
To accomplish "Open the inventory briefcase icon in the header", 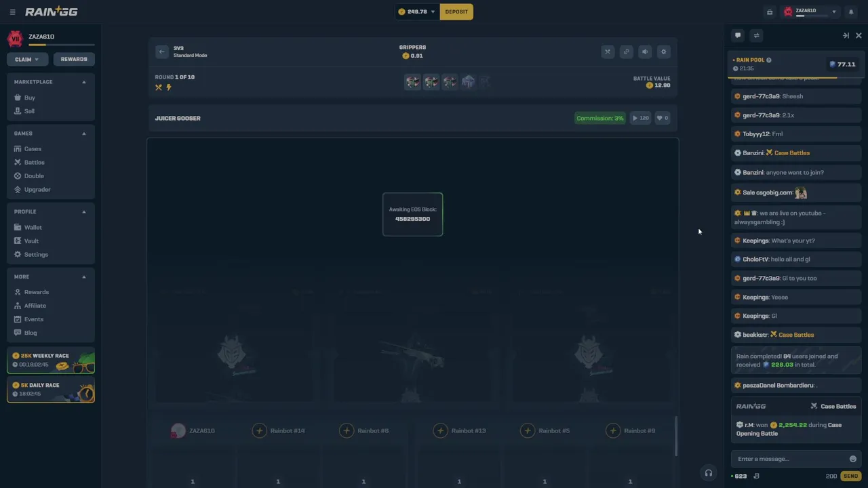I will click(770, 12).
